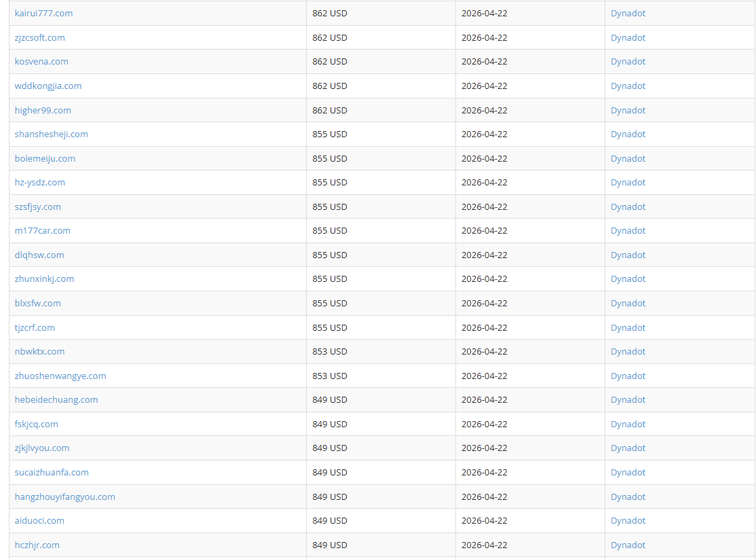The width and height of the screenshot is (756, 559).
Task: Click Dynadot link in zjzcsoft.com row
Action: pyautogui.click(x=628, y=37)
